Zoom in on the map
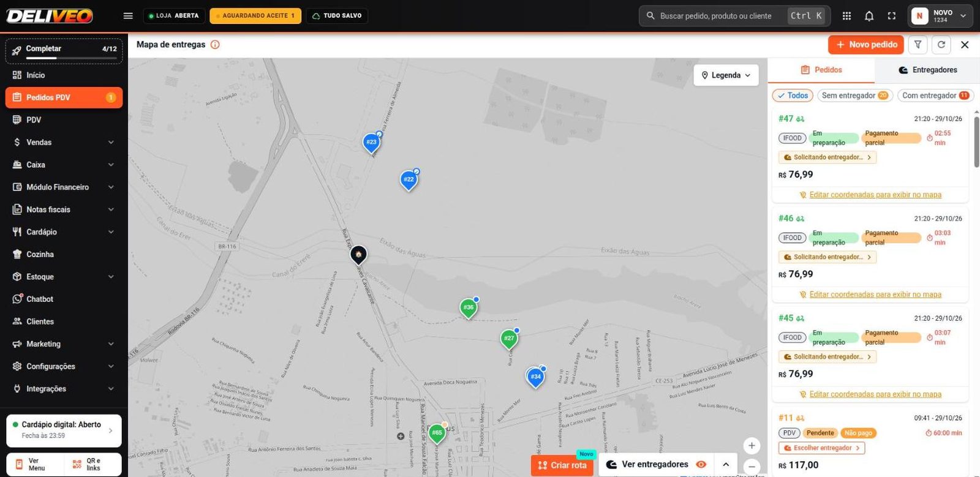 tap(752, 446)
